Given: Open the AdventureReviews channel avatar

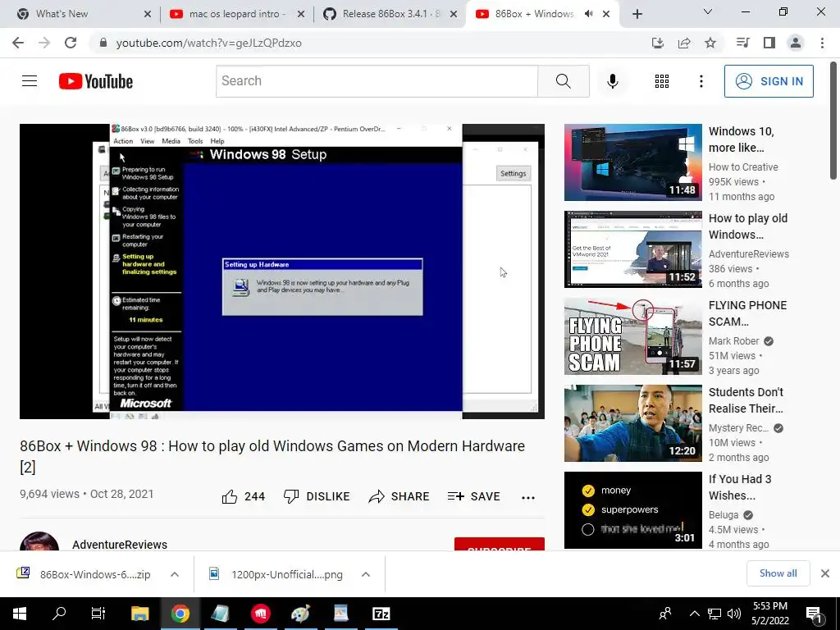Looking at the screenshot, I should [39, 541].
